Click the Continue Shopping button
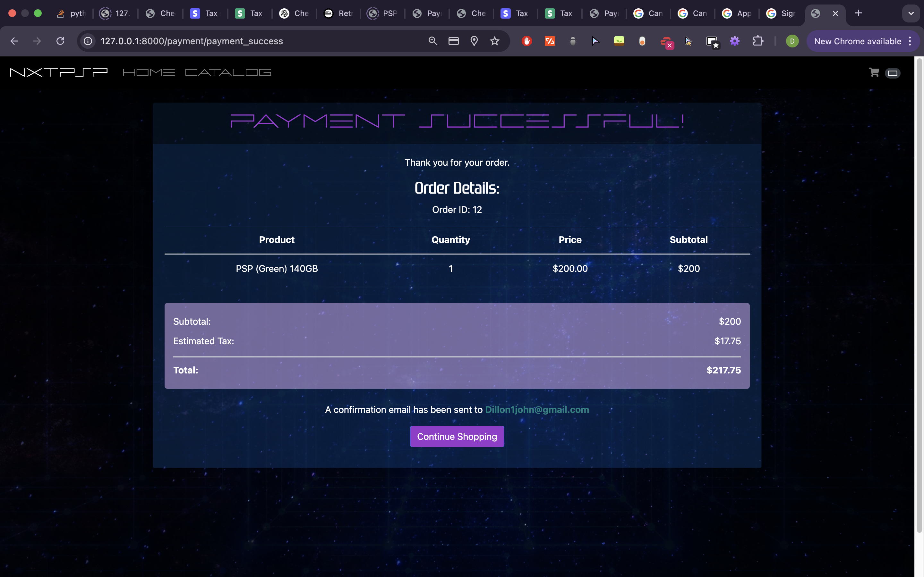Image resolution: width=924 pixels, height=577 pixels. point(457,436)
